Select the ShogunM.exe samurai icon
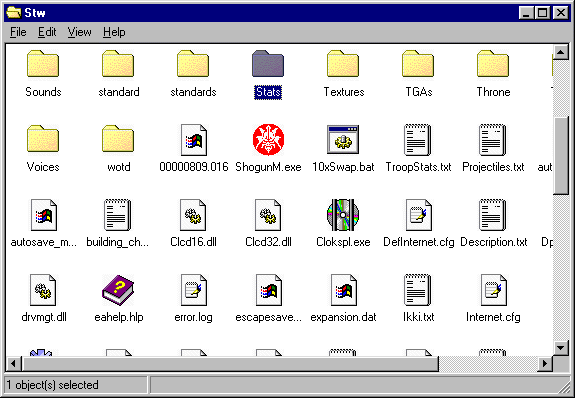 pos(268,139)
